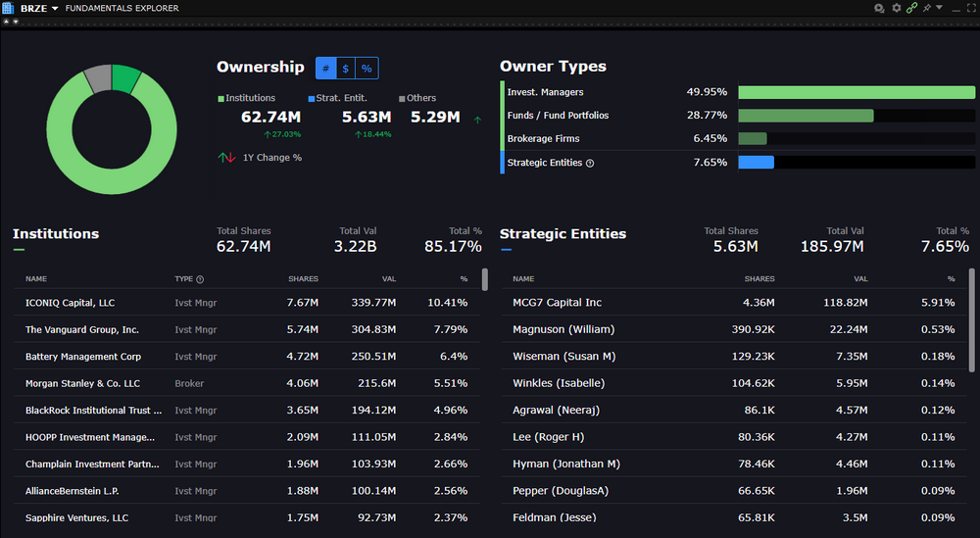Click the green window-linking chain icon
Viewport: 980px width, 538px height.
(x=911, y=8)
